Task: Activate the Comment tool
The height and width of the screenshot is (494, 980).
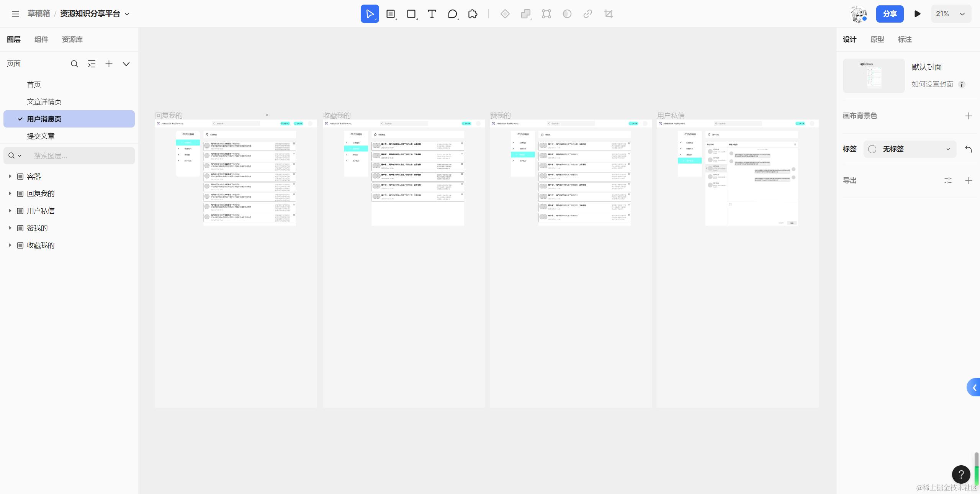Action: pyautogui.click(x=452, y=14)
